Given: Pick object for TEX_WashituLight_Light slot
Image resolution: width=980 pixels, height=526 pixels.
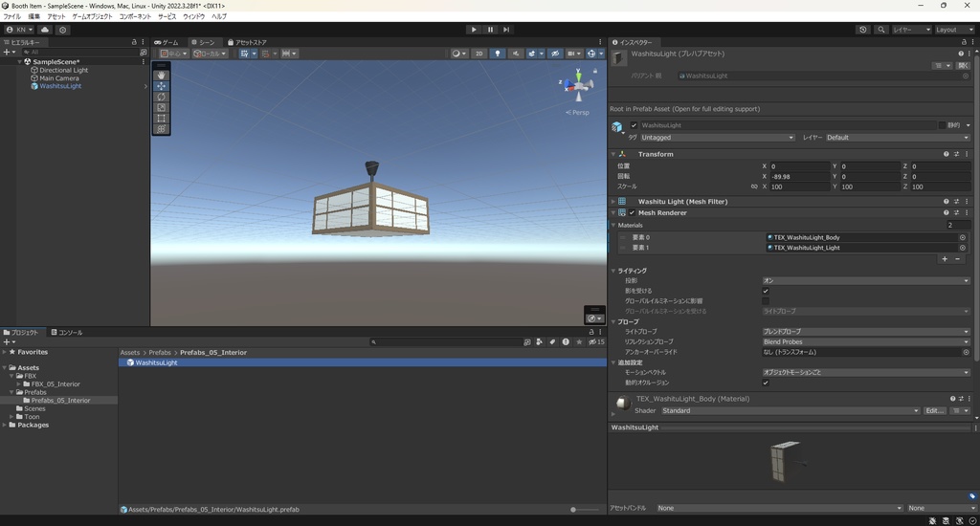Looking at the screenshot, I should [x=963, y=248].
